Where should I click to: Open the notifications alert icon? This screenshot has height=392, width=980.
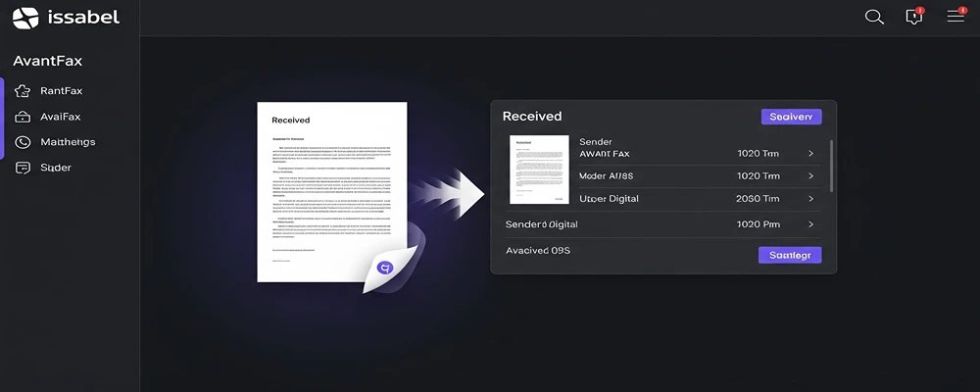914,17
